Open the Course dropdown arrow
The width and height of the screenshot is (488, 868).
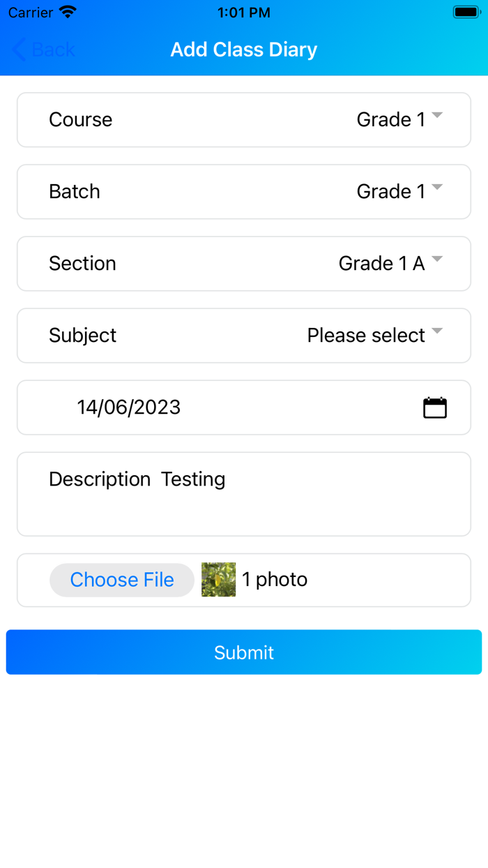point(437,116)
